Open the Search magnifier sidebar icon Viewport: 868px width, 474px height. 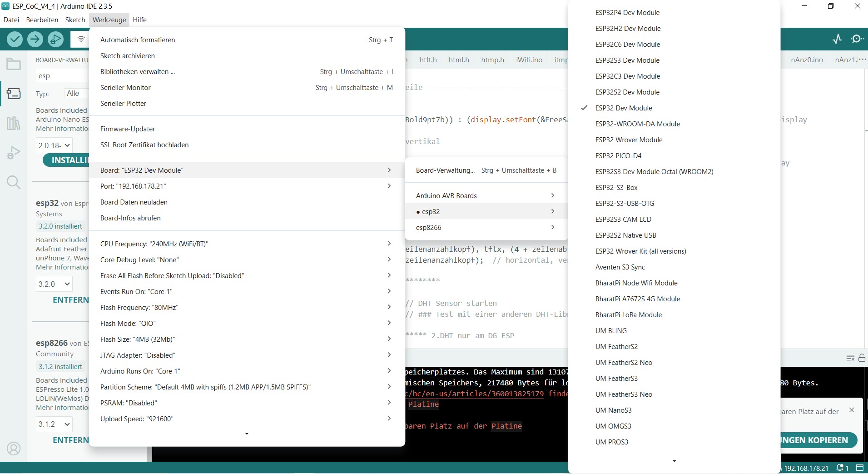pos(14,182)
